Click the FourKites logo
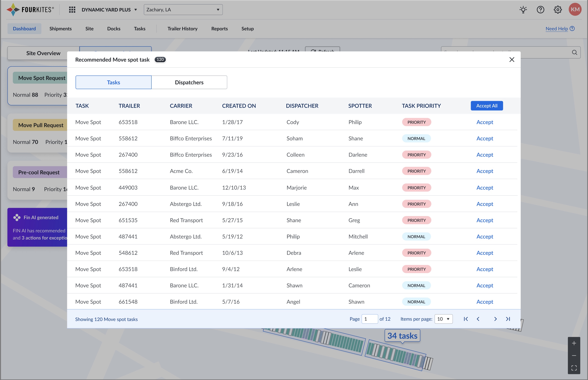 [30, 10]
